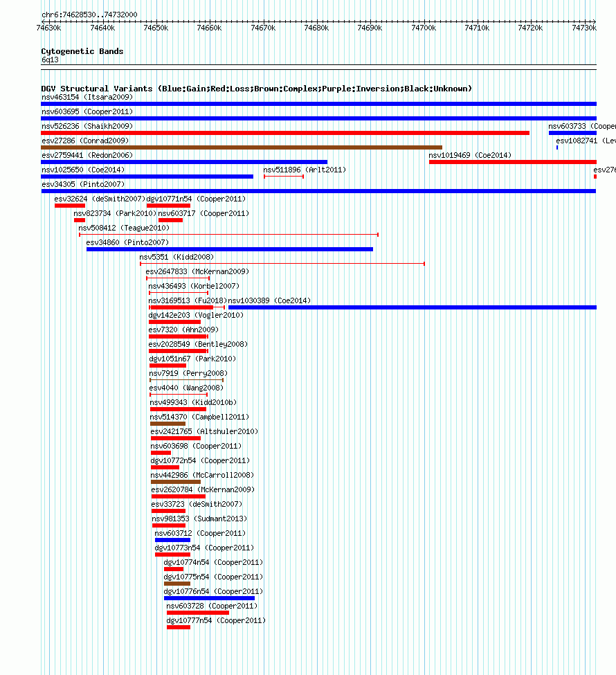Select nsv1019469 (Coe2014) variant label
The width and height of the screenshot is (616, 675).
pyautogui.click(x=470, y=155)
